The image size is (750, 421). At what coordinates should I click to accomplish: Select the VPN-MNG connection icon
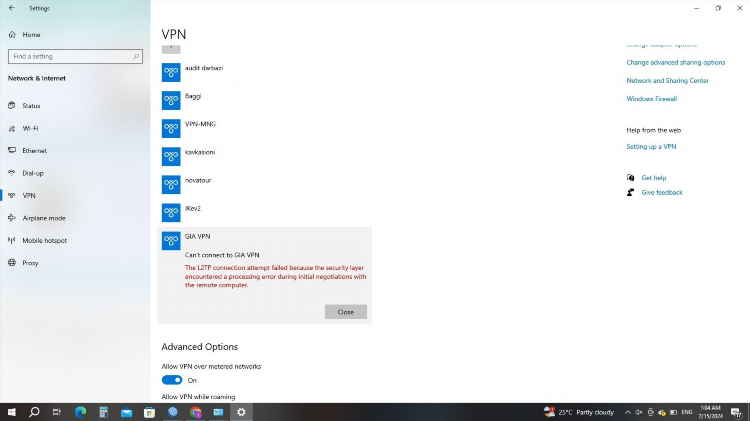point(171,128)
